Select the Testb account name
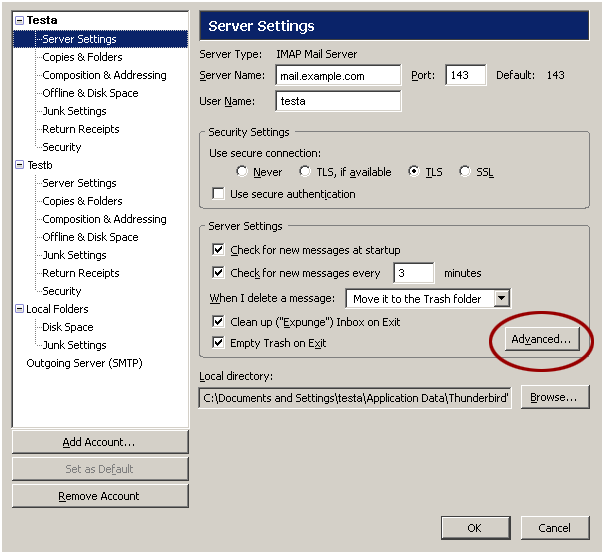Screen dimensions: 604x554 click(40, 165)
